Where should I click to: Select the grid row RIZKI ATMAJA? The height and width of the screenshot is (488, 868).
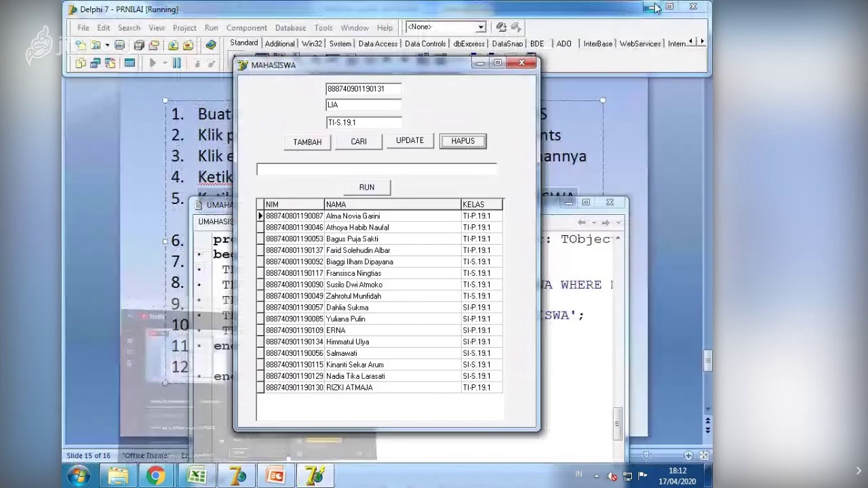tap(380, 388)
